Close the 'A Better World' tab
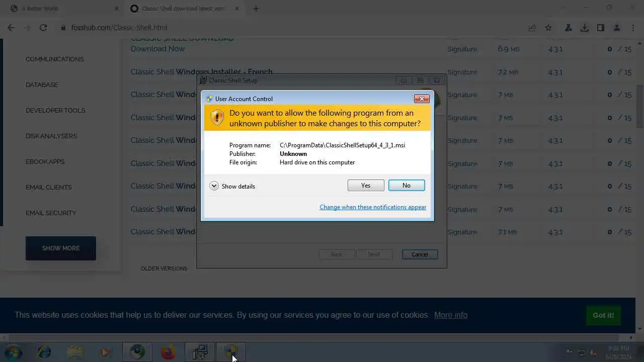Viewport: 644px width, 362px height. (x=117, y=9)
